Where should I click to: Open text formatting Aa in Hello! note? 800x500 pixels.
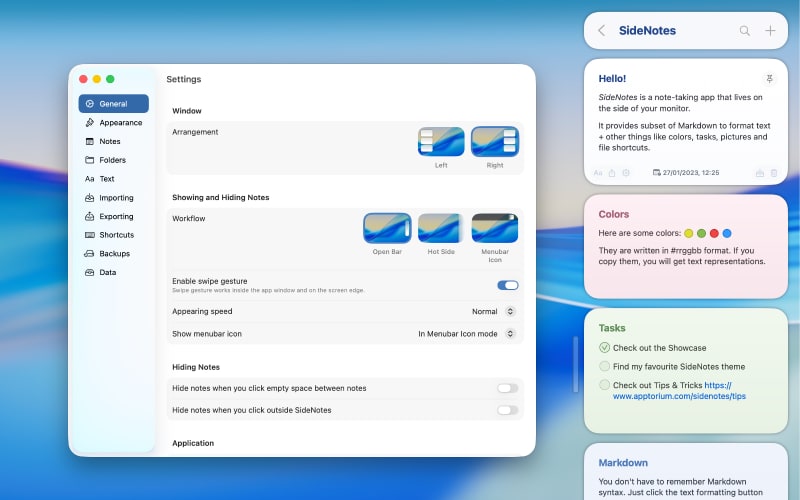pos(598,173)
